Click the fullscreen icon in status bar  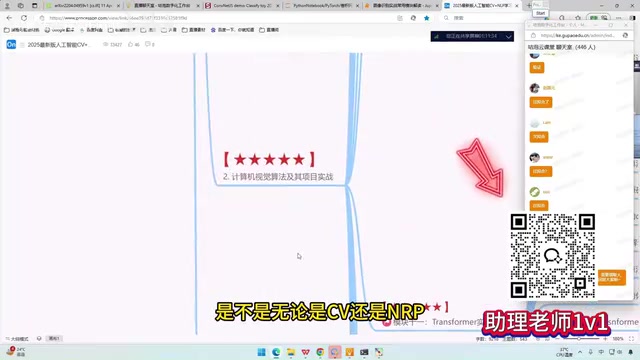pyautogui.click(x=631, y=339)
